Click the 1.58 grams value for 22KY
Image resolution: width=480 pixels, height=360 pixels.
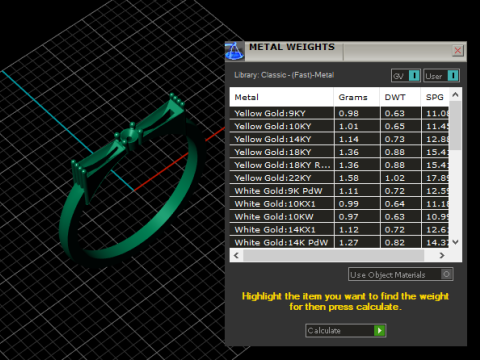coord(349,178)
